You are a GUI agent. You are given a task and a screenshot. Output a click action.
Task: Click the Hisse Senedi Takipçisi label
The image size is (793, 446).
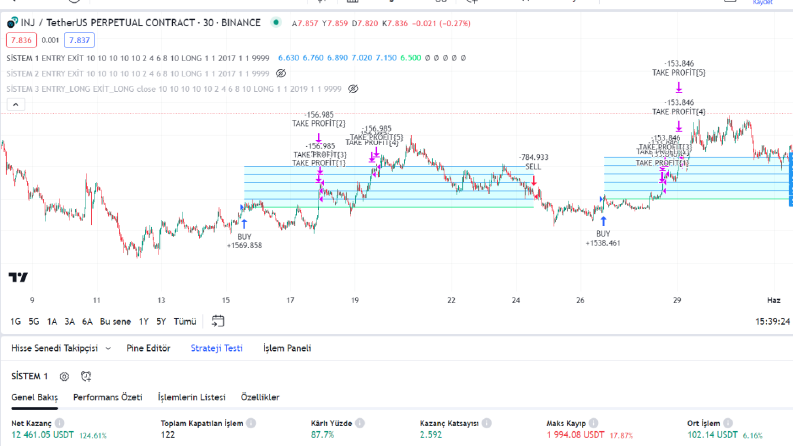pyautogui.click(x=55, y=348)
